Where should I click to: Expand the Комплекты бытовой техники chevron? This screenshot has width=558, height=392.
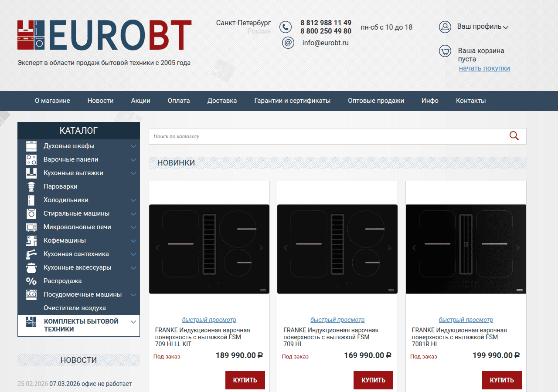(133, 322)
